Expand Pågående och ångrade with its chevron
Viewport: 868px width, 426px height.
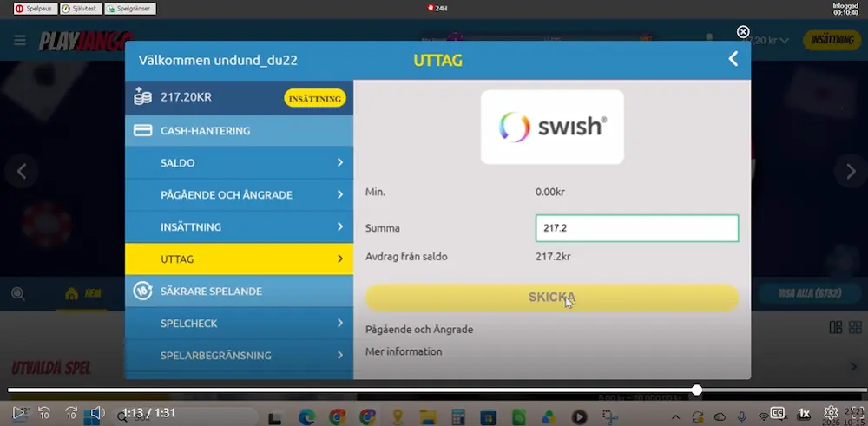point(340,194)
